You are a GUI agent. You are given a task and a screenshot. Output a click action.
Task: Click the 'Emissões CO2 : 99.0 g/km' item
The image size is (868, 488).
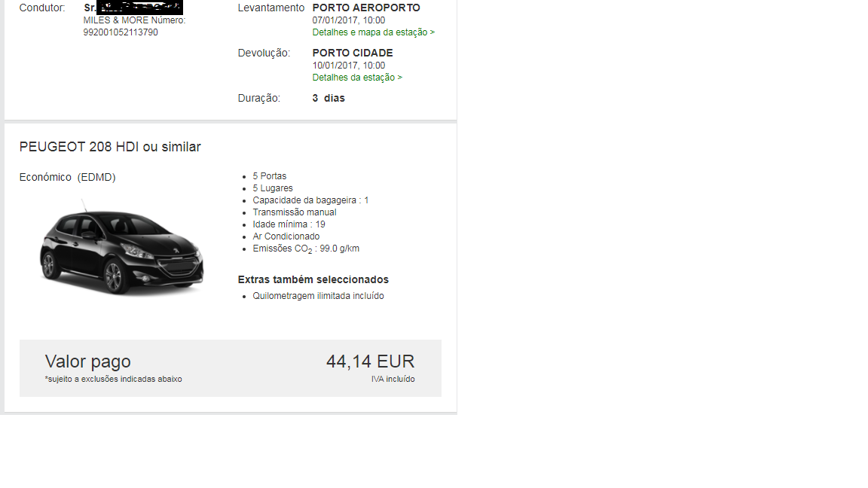(x=306, y=249)
